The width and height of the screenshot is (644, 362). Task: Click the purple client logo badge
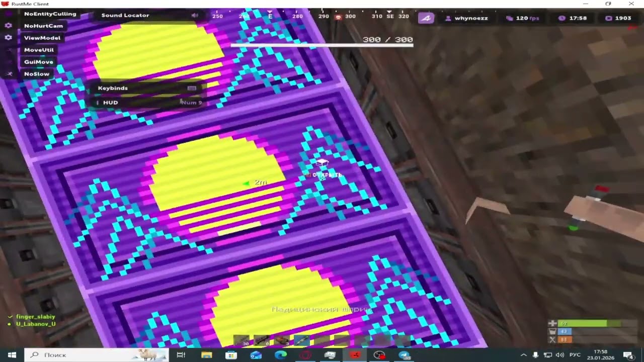426,18
